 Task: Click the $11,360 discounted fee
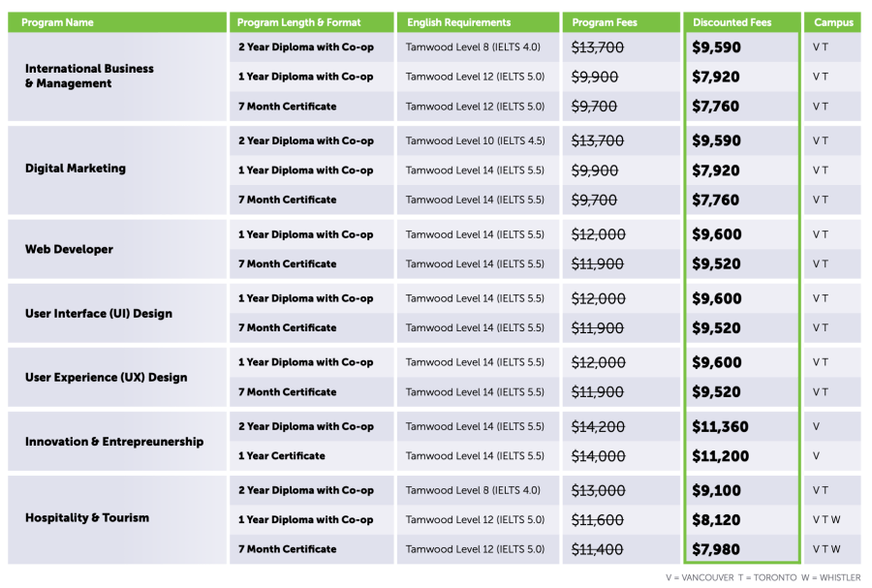coord(720,427)
